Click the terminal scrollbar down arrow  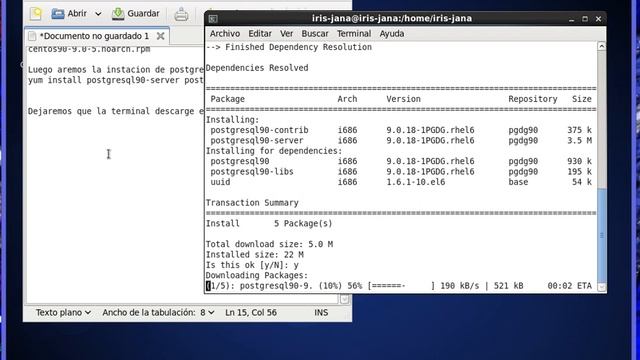[x=602, y=287]
